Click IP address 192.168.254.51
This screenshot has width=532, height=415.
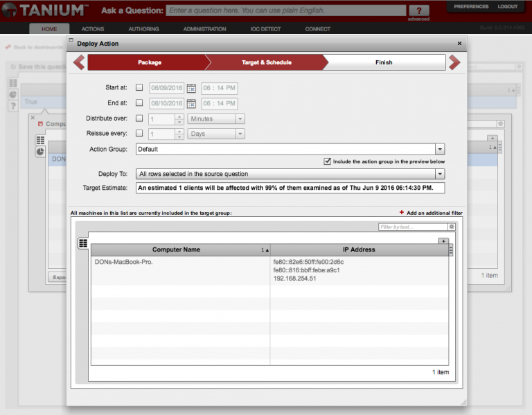(x=294, y=279)
